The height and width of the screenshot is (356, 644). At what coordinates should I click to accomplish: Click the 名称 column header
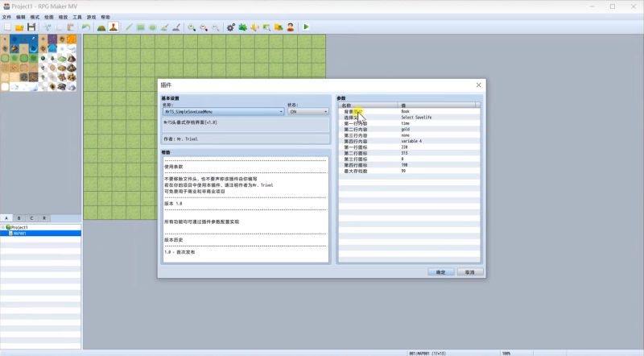[x=368, y=106]
